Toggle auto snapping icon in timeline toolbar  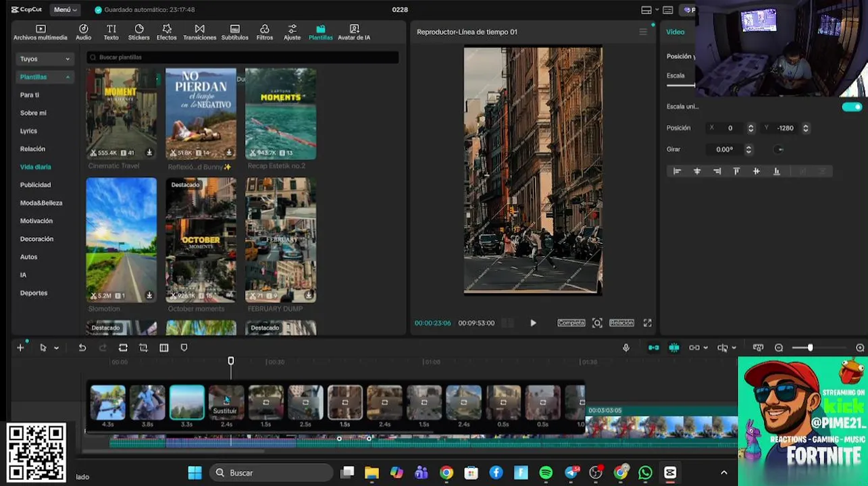(x=673, y=348)
